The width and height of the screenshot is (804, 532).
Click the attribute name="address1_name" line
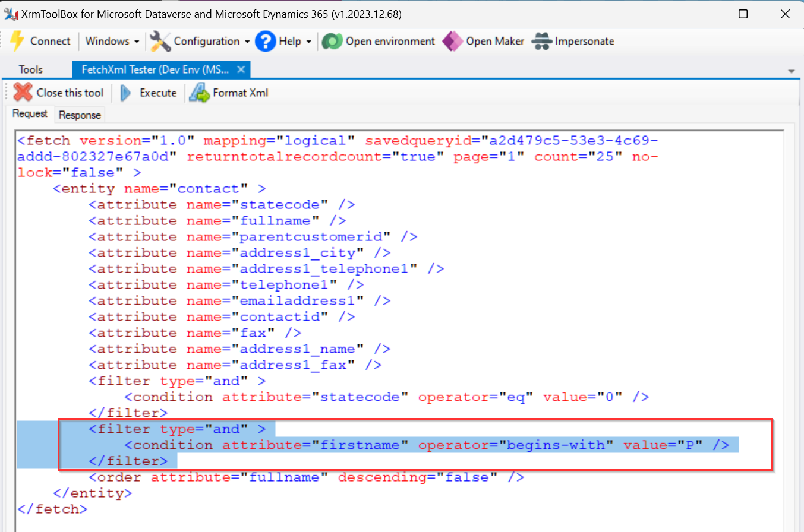[x=239, y=349]
